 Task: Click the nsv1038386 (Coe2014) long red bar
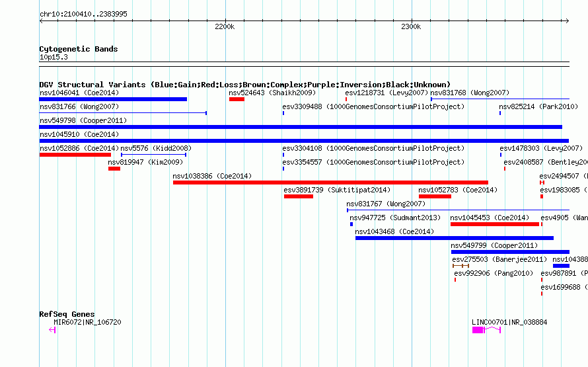click(330, 183)
